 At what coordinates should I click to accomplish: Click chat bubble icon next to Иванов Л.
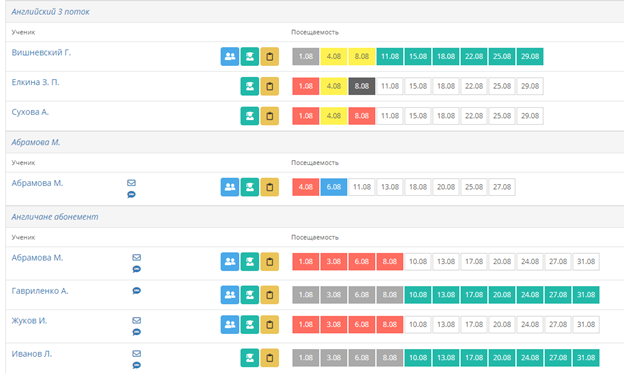[136, 365]
